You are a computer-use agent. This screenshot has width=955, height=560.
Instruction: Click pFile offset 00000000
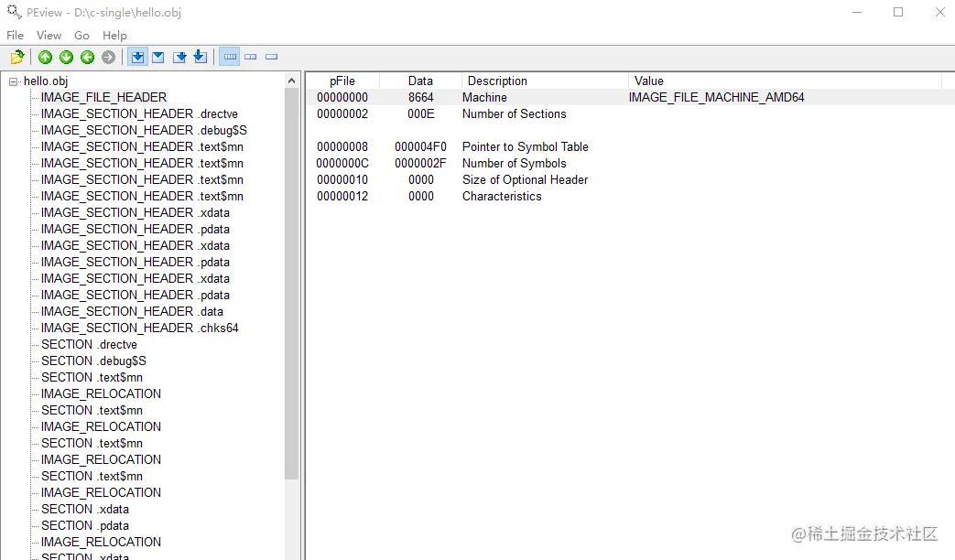pos(342,97)
